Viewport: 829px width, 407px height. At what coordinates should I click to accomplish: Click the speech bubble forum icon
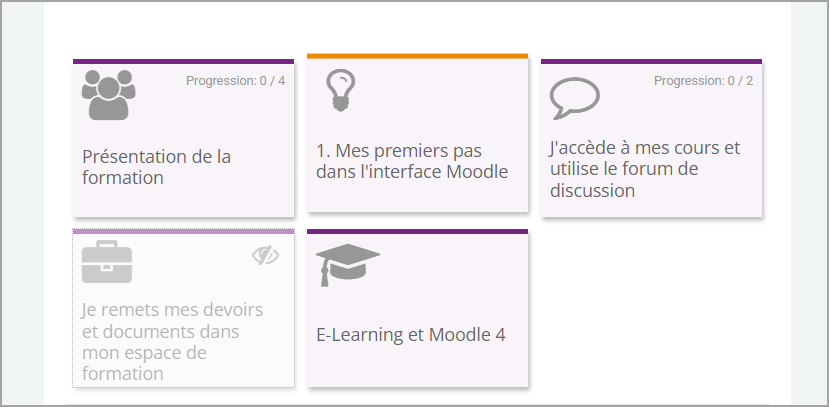tap(575, 98)
